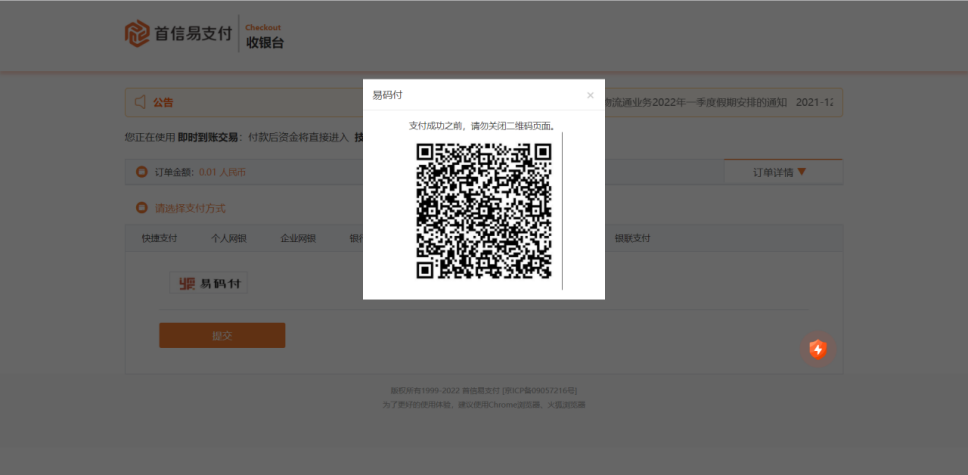Switch to 银联支付 tab
Viewport: 968px width, 475px height.
[632, 238]
